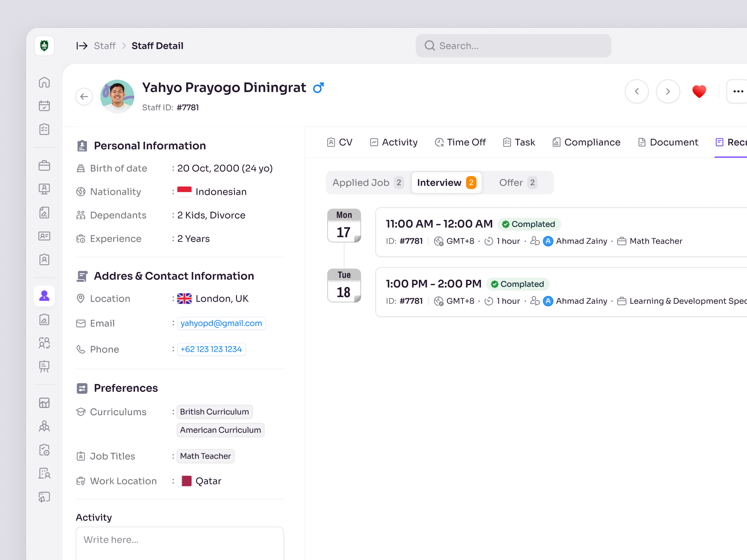Click the presentation easel icon in the sidebar

[x=44, y=367]
